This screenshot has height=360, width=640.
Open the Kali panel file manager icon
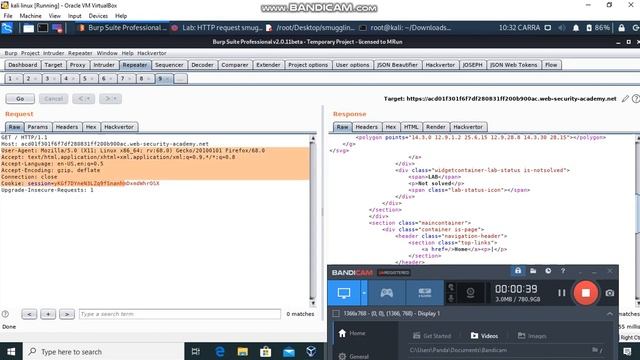(x=28, y=28)
